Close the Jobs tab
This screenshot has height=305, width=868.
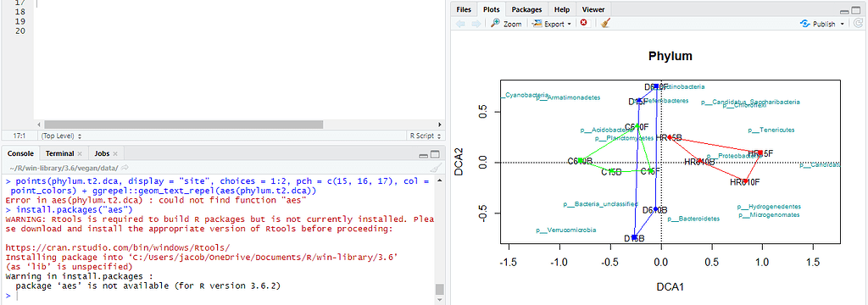click(114, 154)
